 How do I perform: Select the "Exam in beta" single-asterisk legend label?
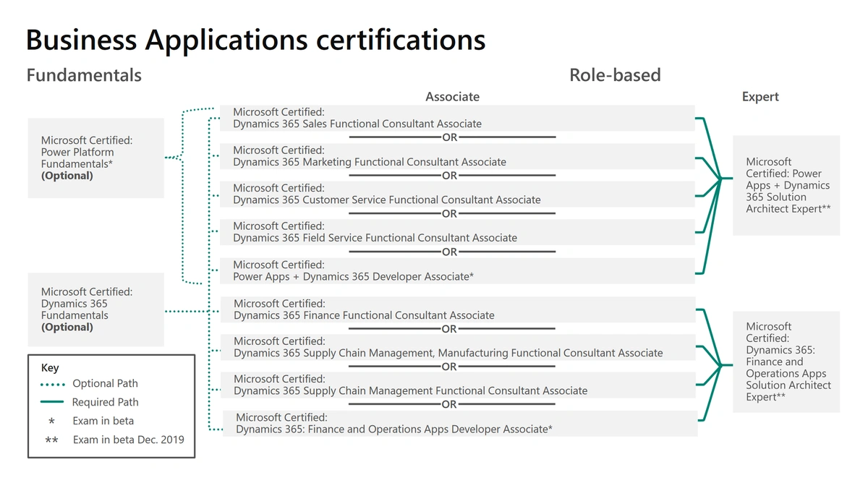click(103, 421)
